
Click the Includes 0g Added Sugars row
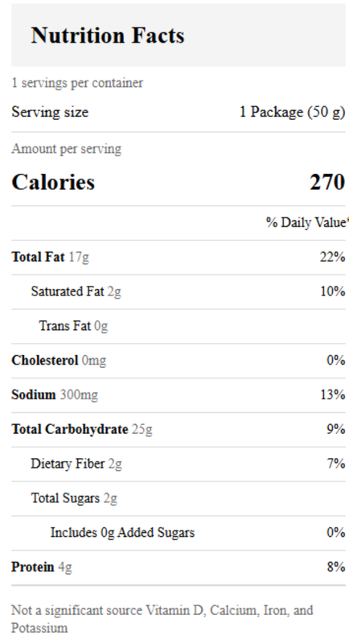tap(179, 533)
